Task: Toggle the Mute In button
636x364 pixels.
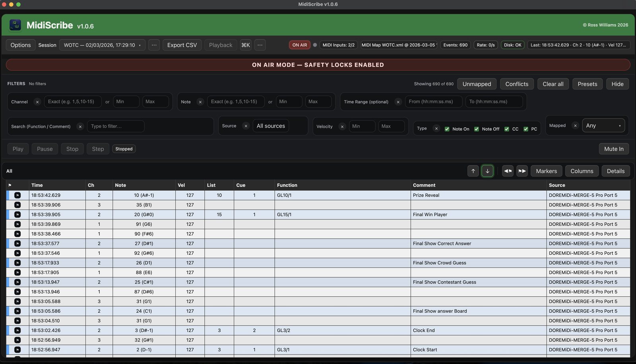Action: click(x=614, y=149)
